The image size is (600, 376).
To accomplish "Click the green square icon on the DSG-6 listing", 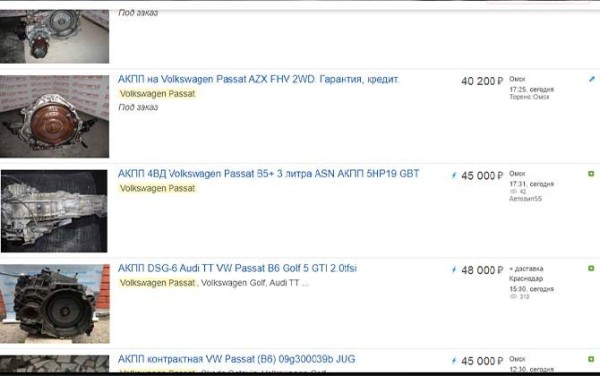I will (x=591, y=269).
